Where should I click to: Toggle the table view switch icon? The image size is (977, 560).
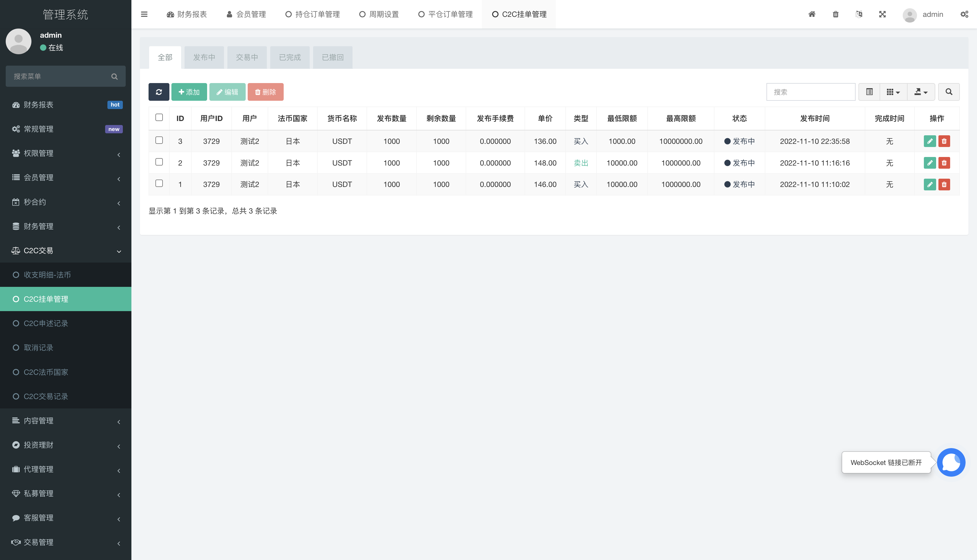869,92
